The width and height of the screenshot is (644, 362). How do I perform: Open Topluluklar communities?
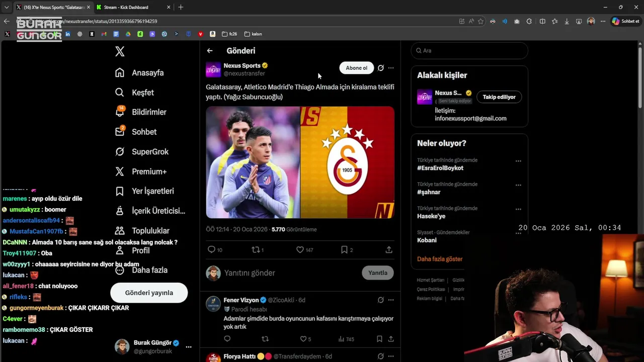[x=142, y=231]
